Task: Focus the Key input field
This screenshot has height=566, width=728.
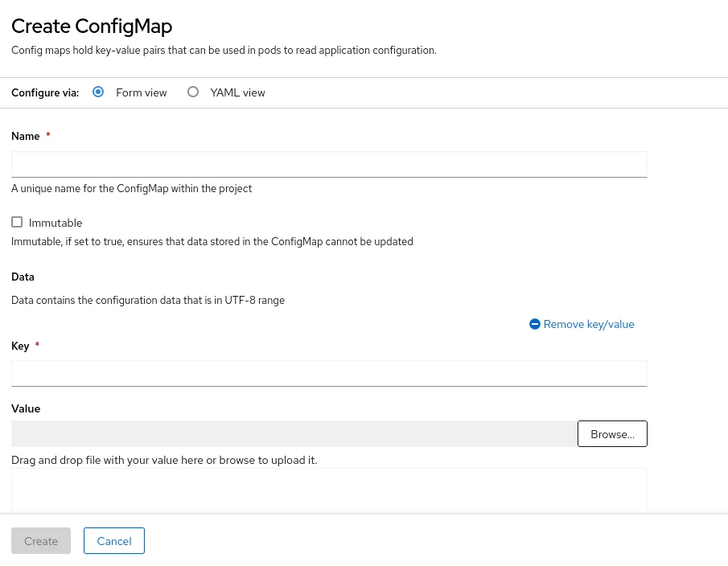Action: click(x=329, y=373)
